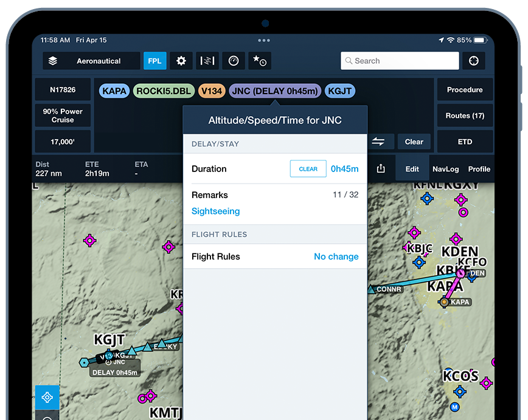528x420 pixels.
Task: Tap the KBJC airport label on map
Action: pyautogui.click(x=420, y=249)
